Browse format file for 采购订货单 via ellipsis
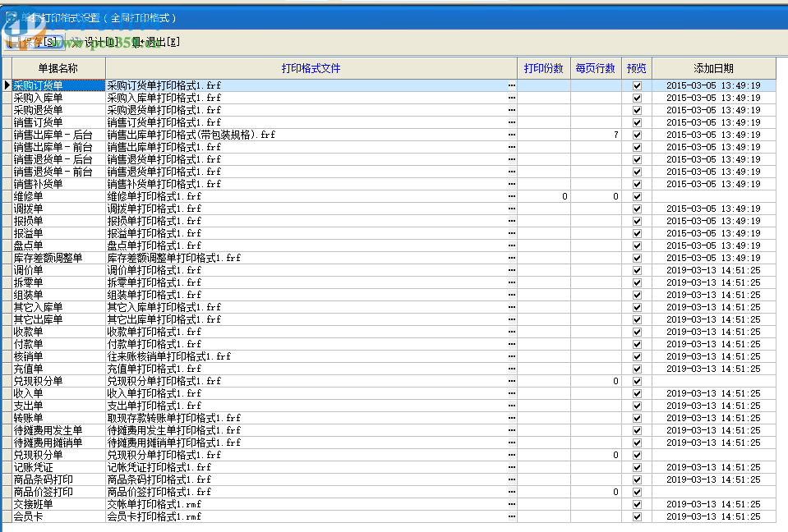The image size is (788, 532). click(512, 85)
